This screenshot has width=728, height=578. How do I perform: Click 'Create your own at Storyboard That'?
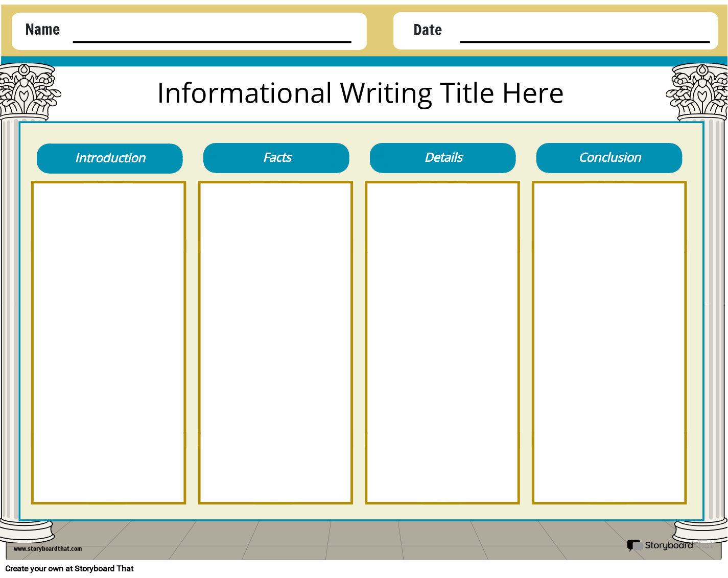click(69, 568)
